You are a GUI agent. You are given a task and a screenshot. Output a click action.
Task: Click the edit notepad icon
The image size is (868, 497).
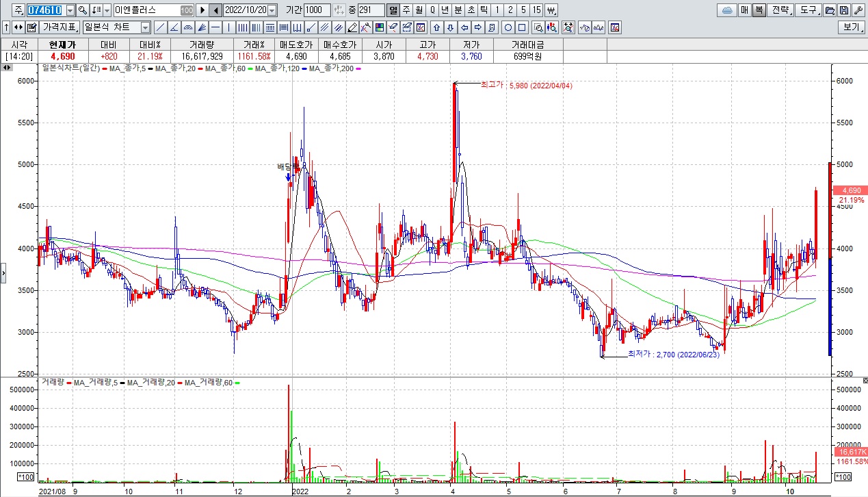(x=32, y=27)
